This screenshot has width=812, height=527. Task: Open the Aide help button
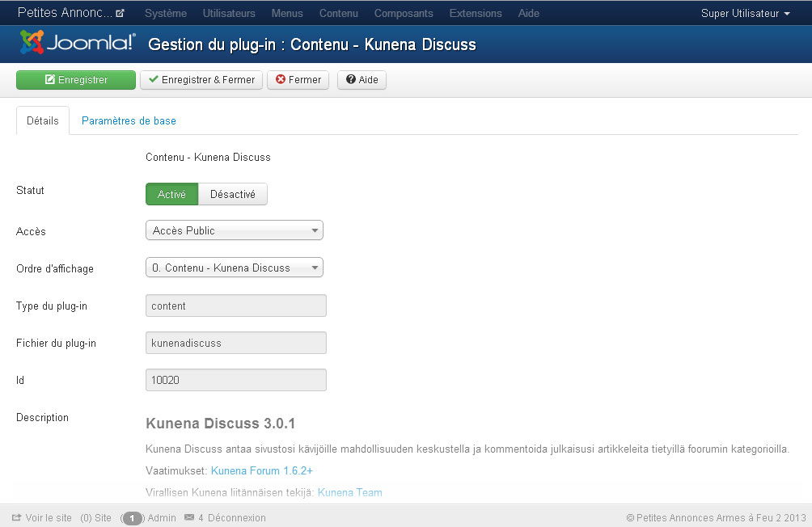pos(362,80)
